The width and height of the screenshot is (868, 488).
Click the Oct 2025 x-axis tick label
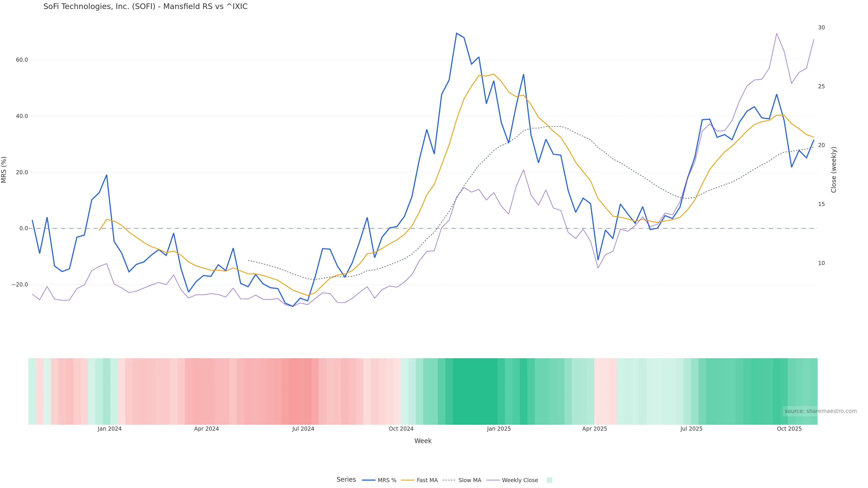789,429
